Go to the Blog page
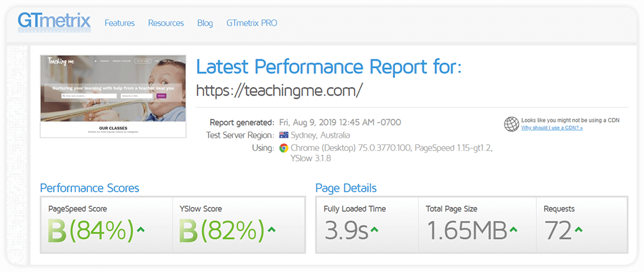Viewport: 644px width, 272px height. pos(205,23)
